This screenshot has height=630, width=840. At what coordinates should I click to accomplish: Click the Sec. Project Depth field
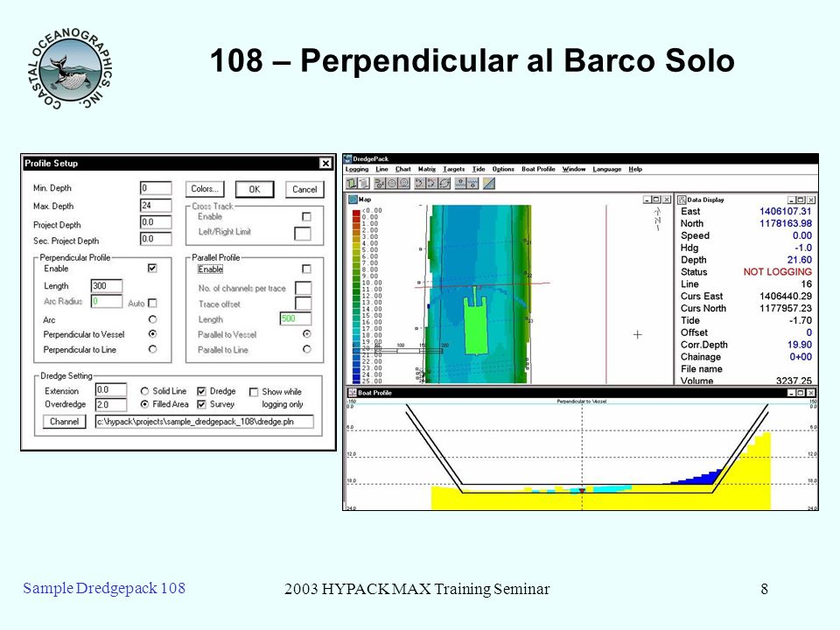coord(156,239)
